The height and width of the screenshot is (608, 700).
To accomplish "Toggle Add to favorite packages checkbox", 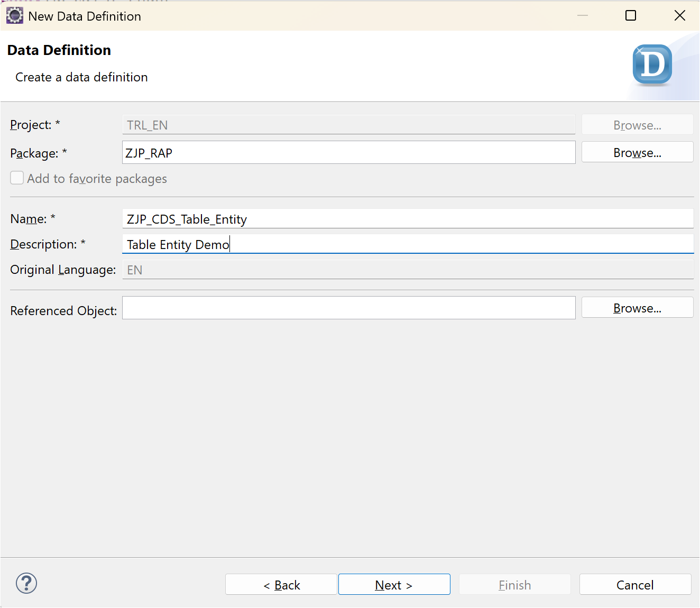I will [x=17, y=178].
